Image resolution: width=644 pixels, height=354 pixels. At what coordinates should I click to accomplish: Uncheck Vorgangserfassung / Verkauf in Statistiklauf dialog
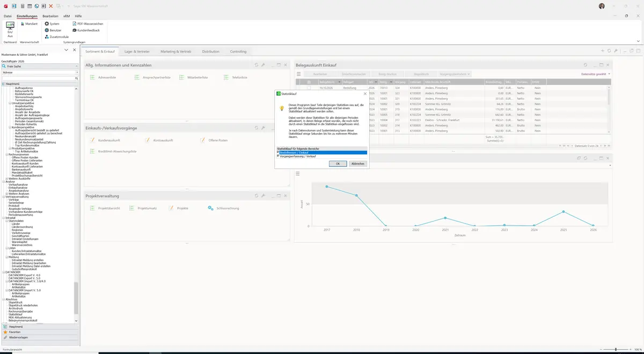278,156
